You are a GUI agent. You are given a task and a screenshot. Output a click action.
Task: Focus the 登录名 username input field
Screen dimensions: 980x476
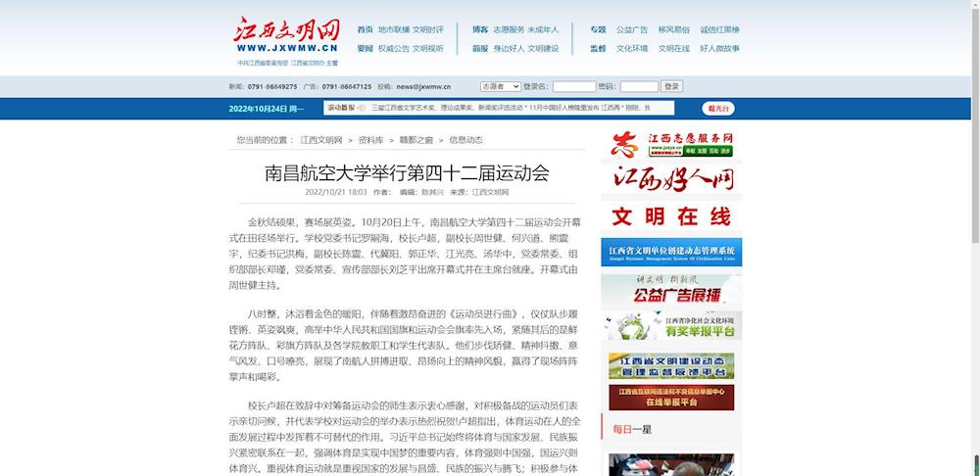pyautogui.click(x=573, y=86)
